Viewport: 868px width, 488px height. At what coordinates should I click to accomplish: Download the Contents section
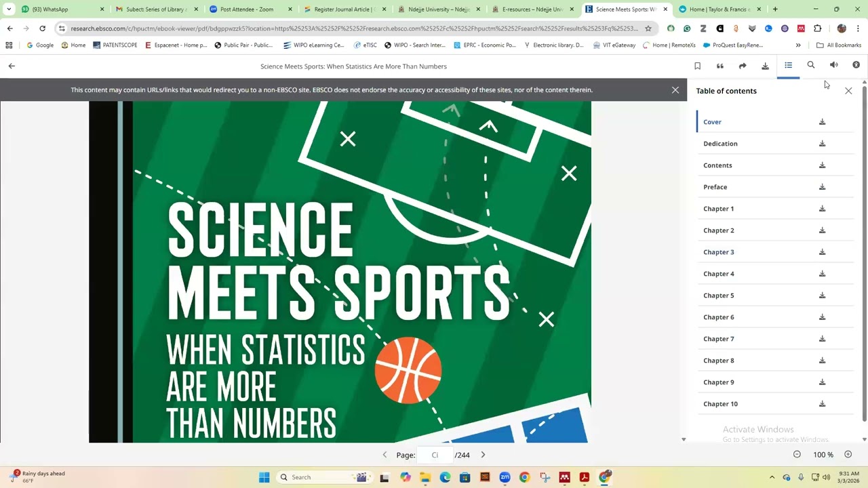[822, 165]
